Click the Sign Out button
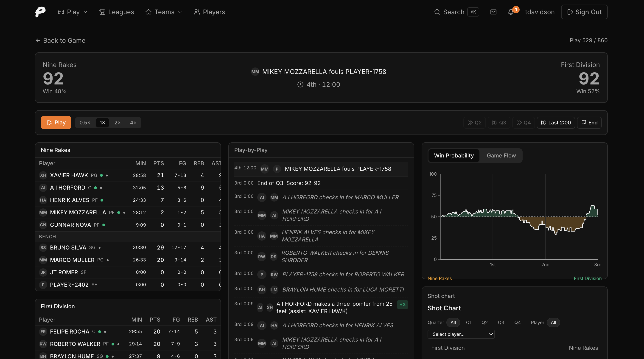This screenshot has width=644, height=359. pos(584,12)
